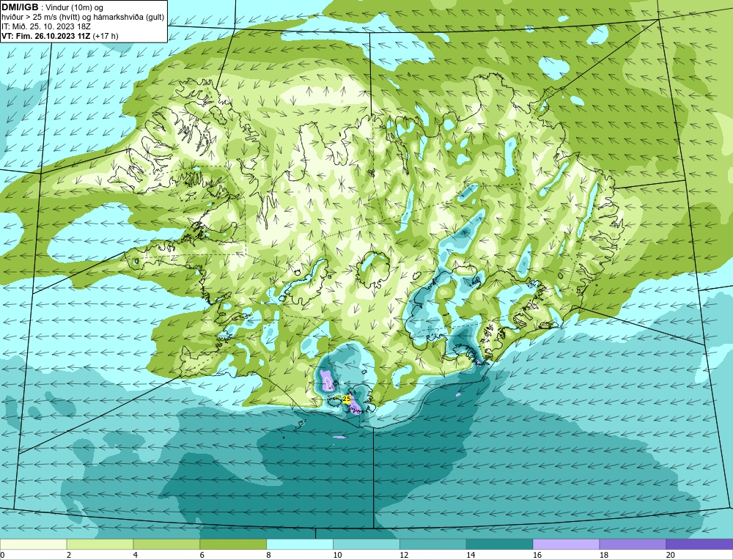
Task: Click the light purple 16–18 m/s legend swatch
Action: pyautogui.click(x=566, y=544)
